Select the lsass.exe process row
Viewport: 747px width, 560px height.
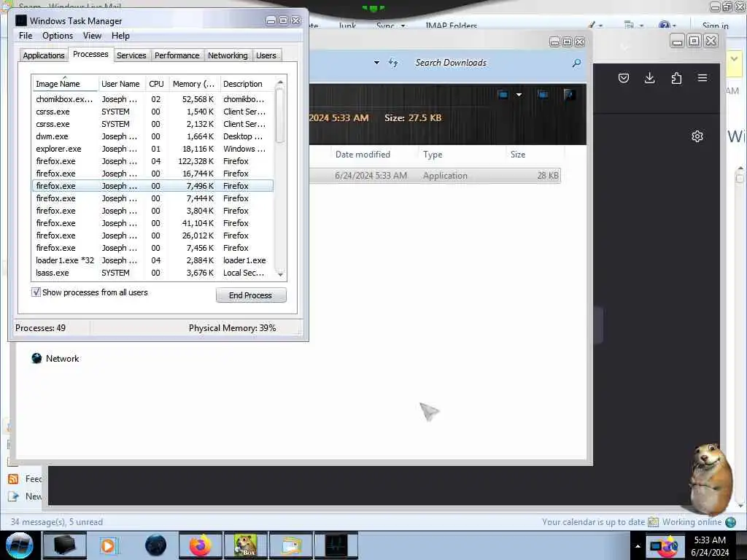click(x=152, y=273)
